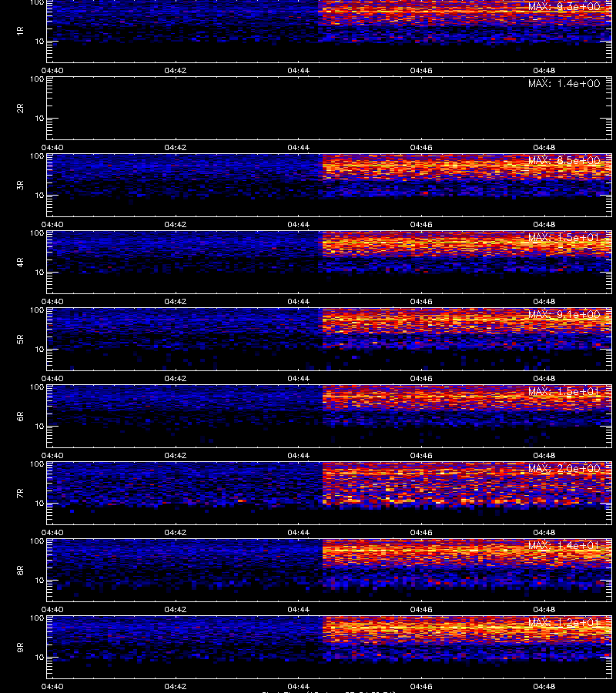This screenshot has width=616, height=693.
Task: Click the 8R panel axis label
Action: [20, 570]
